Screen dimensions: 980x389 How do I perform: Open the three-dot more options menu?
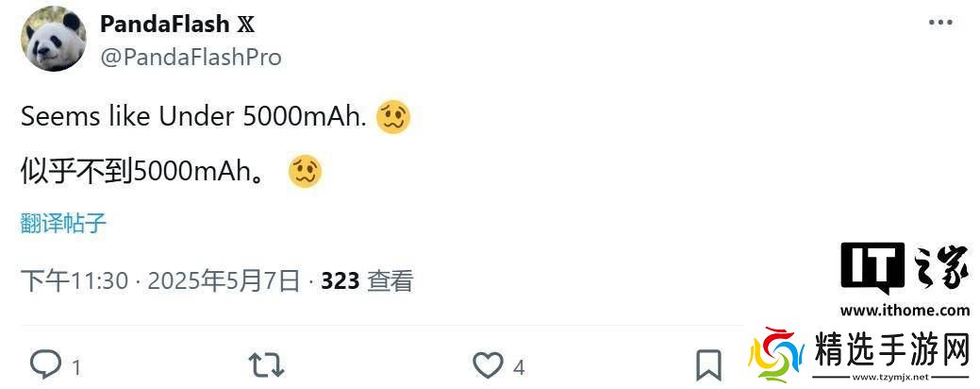click(x=940, y=23)
